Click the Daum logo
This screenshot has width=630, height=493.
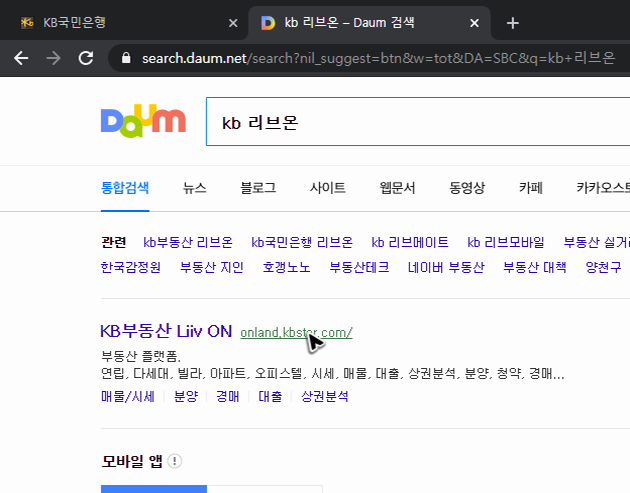[143, 121]
